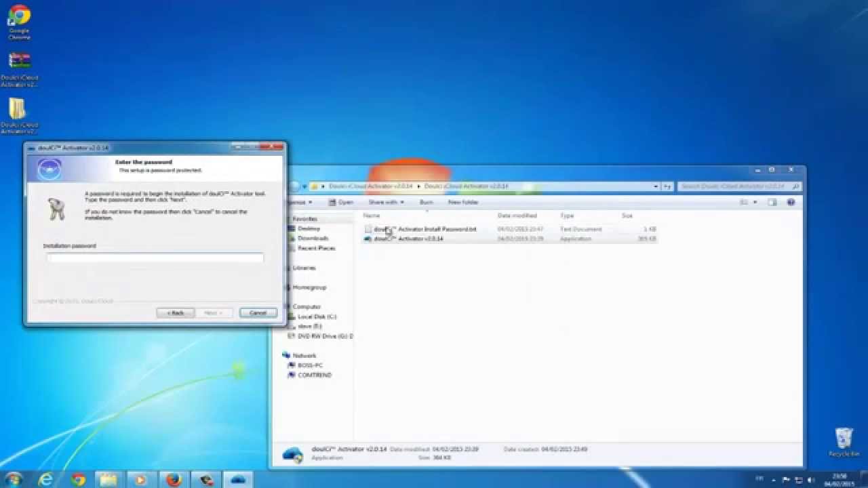Click the doulCi Activator application file icon
Viewport: 868px width, 488px height.
368,239
